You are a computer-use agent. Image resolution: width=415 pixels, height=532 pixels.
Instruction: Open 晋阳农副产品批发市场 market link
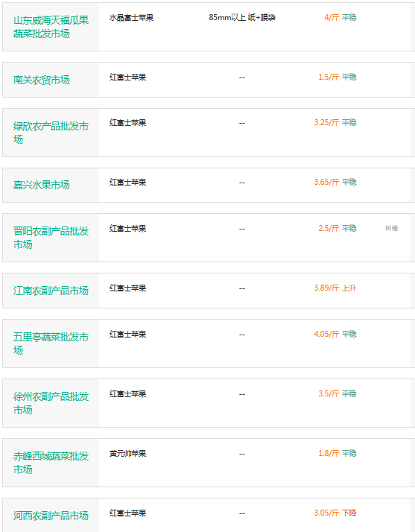pyautogui.click(x=51, y=238)
